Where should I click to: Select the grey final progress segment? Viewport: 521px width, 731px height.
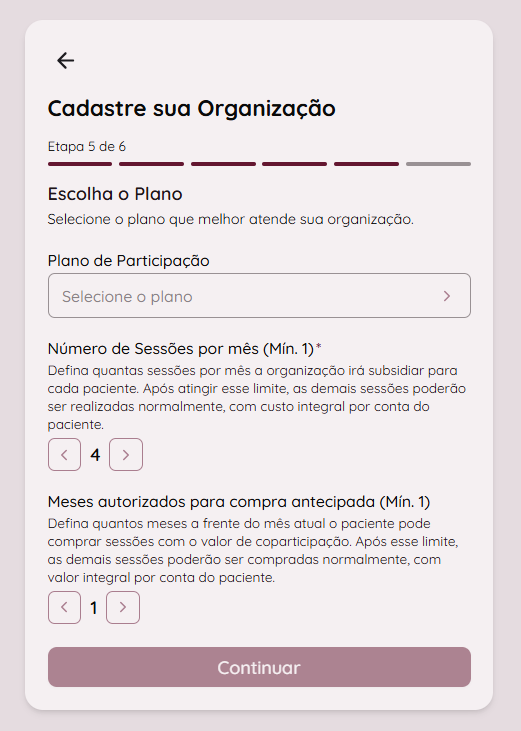(439, 164)
